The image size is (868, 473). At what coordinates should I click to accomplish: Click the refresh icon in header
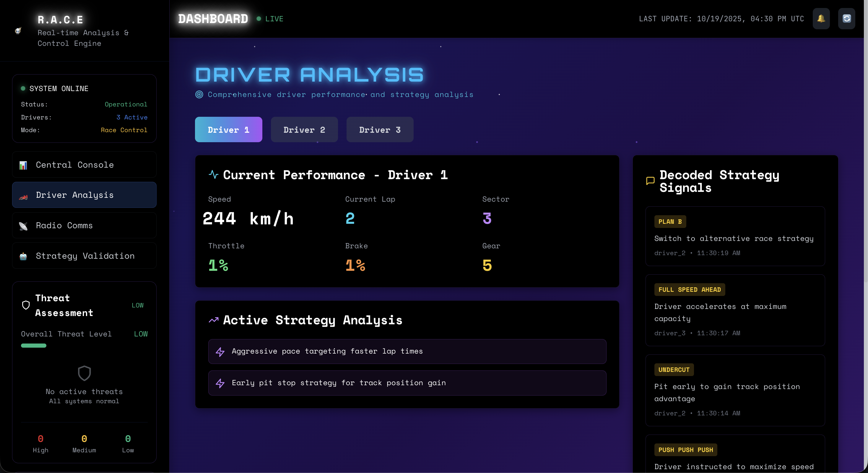click(846, 19)
